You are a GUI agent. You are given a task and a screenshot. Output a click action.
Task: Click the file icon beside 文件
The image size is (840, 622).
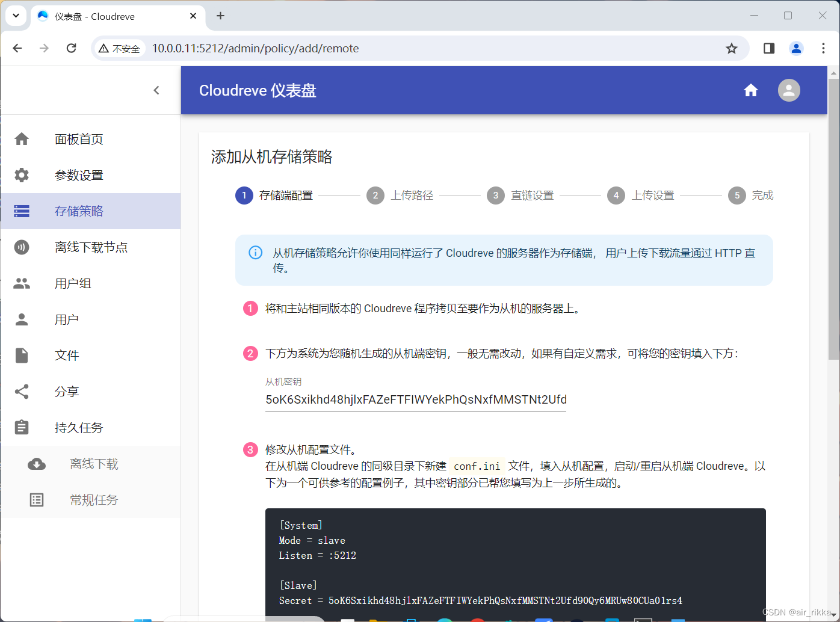point(22,356)
